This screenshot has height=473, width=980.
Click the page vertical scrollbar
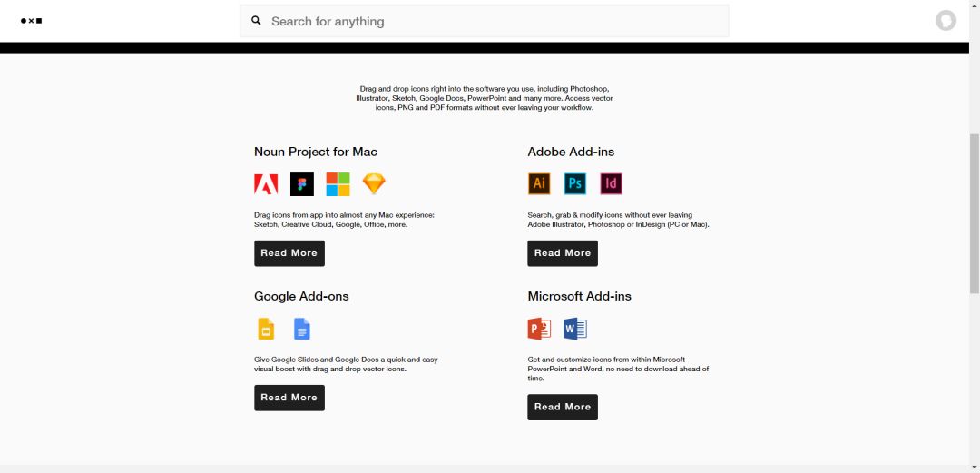(975, 213)
